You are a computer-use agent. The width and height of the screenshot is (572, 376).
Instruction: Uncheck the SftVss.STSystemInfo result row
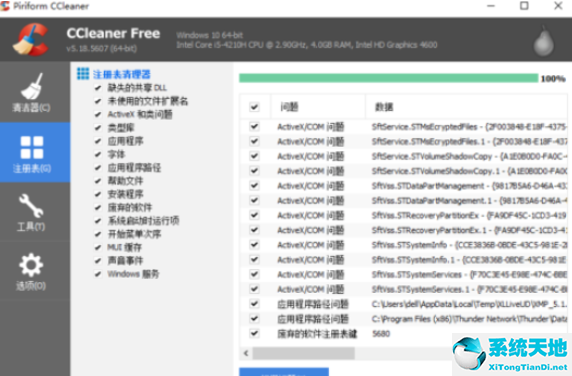(254, 245)
